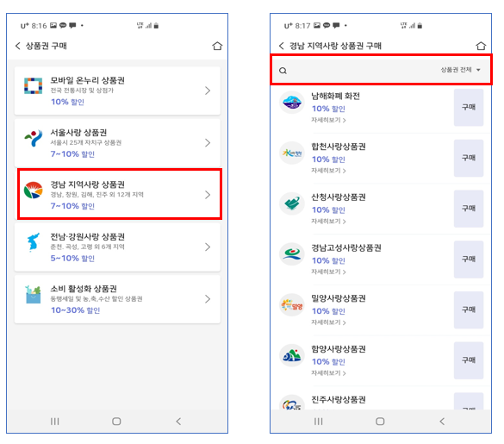Tap 남해화폐 화전 voucher name
504x444 pixels.
point(336,96)
